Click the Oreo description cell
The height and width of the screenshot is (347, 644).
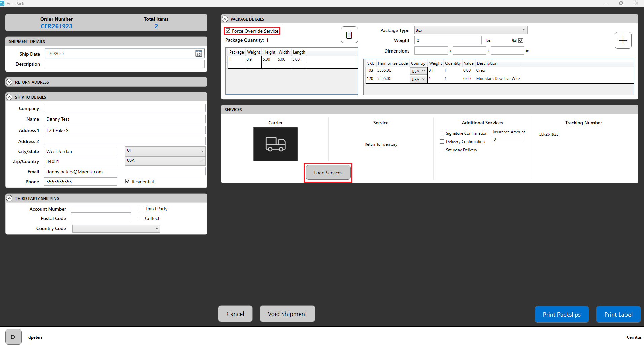pos(499,70)
